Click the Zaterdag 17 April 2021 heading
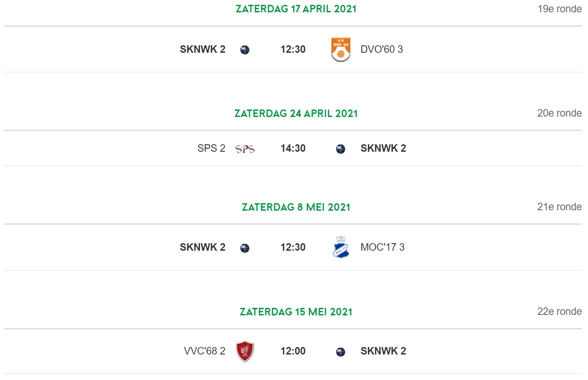Image resolution: width=588 pixels, height=380 pixels. tap(296, 9)
